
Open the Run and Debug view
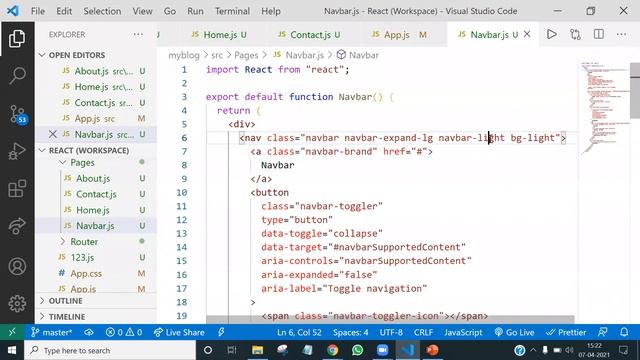(17, 151)
